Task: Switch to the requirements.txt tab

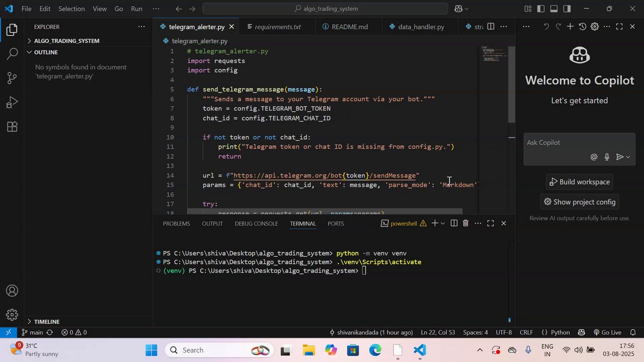Action: 277,27
